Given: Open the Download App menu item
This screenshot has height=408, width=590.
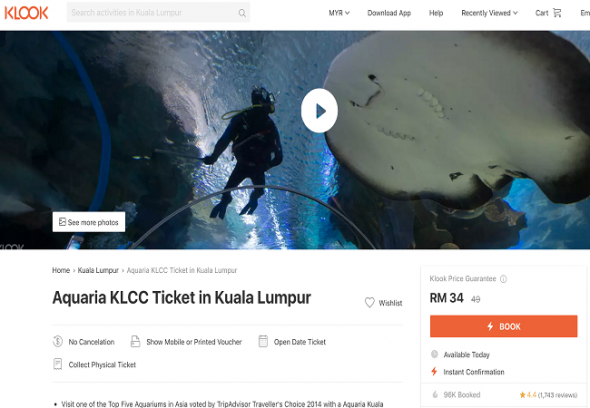Looking at the screenshot, I should [x=389, y=13].
